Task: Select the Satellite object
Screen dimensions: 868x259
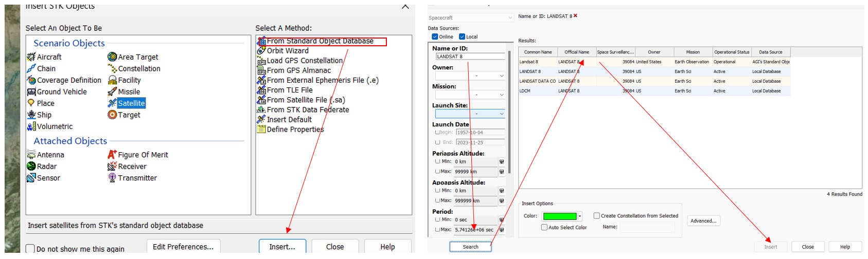Action: tap(127, 103)
